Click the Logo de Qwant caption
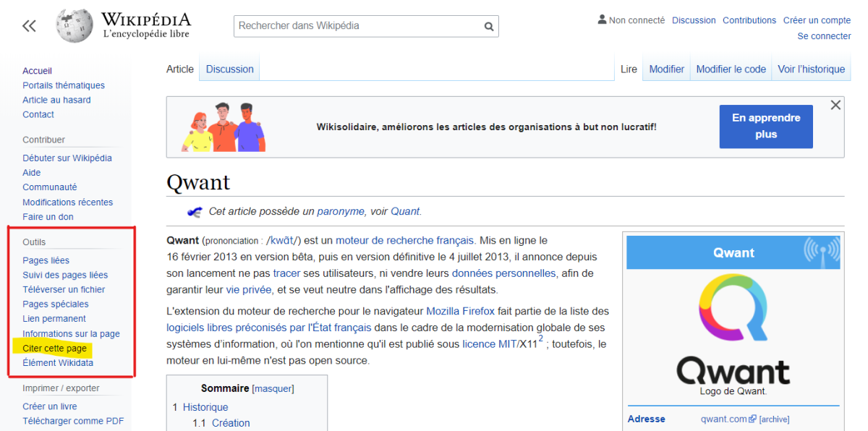868x431 pixels. click(x=733, y=391)
